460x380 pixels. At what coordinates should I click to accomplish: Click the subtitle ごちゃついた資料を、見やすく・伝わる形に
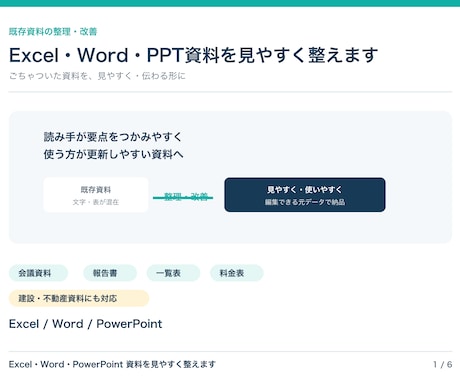pos(97,76)
